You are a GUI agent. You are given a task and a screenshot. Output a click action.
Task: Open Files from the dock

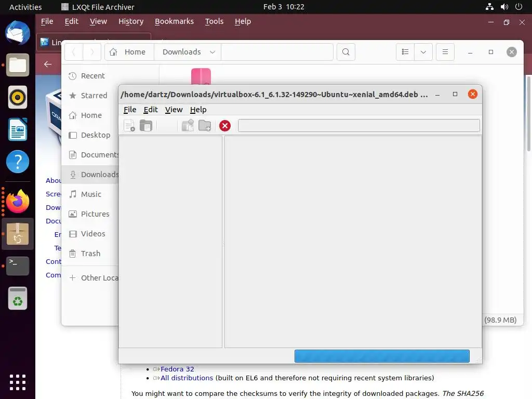click(x=18, y=65)
